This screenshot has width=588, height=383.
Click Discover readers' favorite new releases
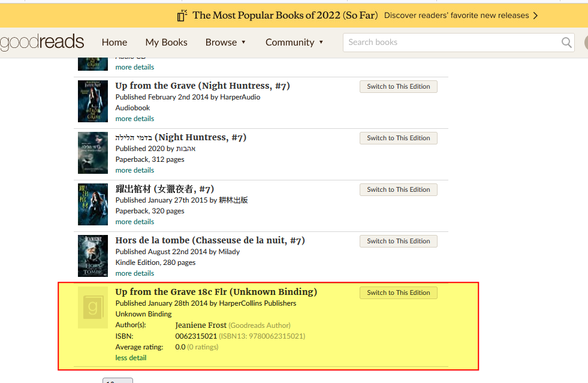pos(456,16)
